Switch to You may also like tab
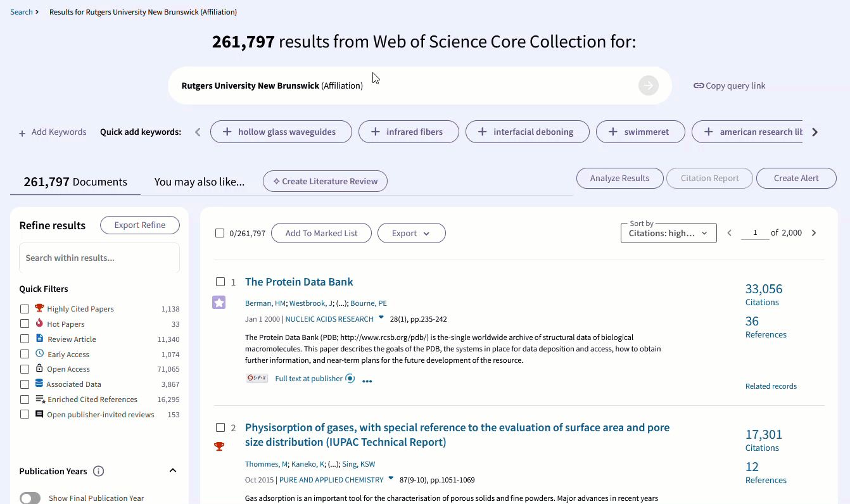850x504 pixels. (200, 182)
